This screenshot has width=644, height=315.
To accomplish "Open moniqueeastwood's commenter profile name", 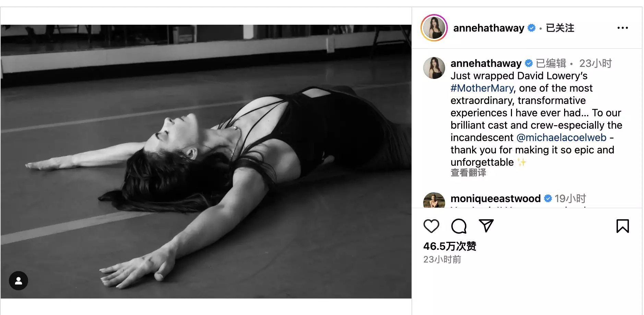I will coord(496,198).
